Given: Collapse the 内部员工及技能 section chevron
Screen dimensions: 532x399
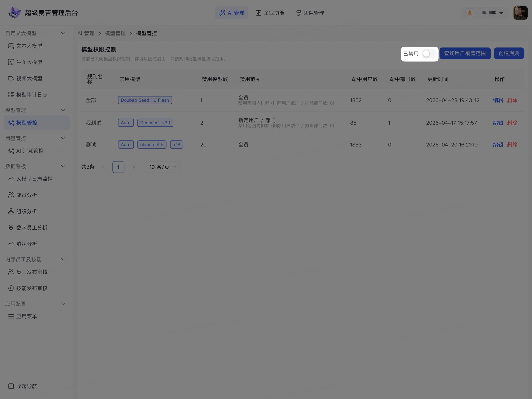Looking at the screenshot, I should [x=63, y=259].
